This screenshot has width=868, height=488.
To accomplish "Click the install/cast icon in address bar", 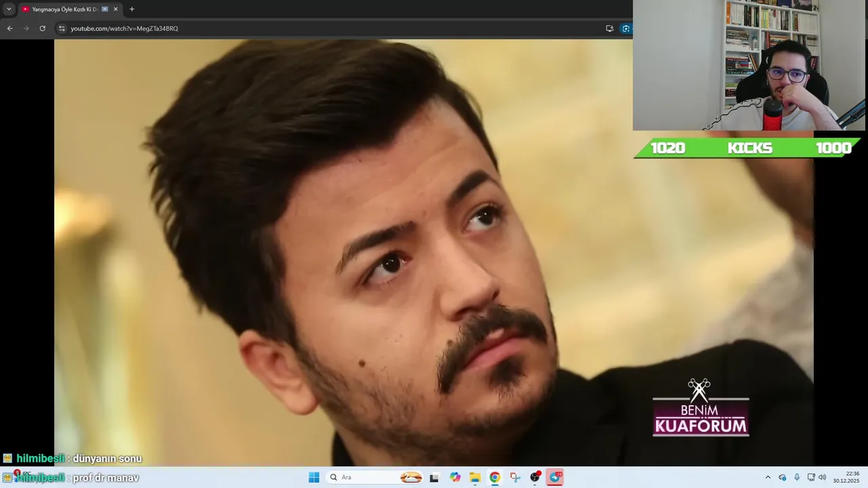I will [x=610, y=28].
